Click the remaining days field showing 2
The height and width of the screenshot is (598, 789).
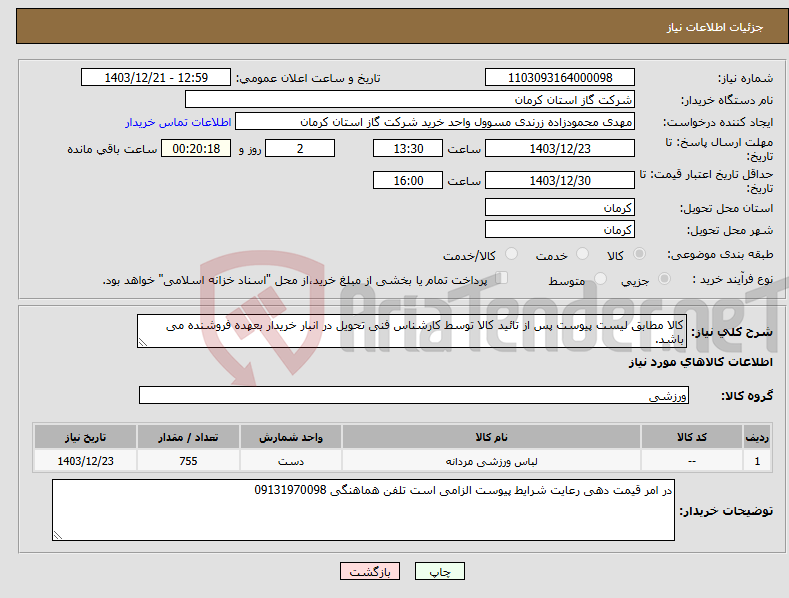tap(300, 148)
